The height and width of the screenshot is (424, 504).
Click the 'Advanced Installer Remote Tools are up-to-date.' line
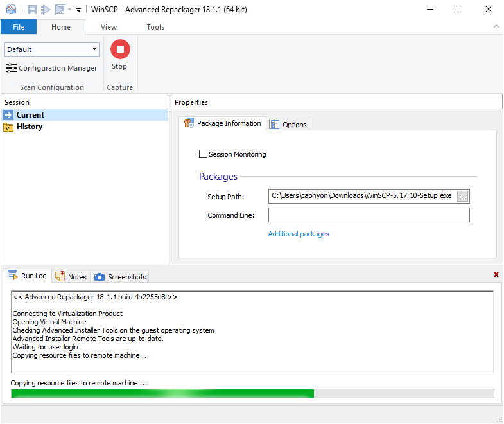click(88, 339)
